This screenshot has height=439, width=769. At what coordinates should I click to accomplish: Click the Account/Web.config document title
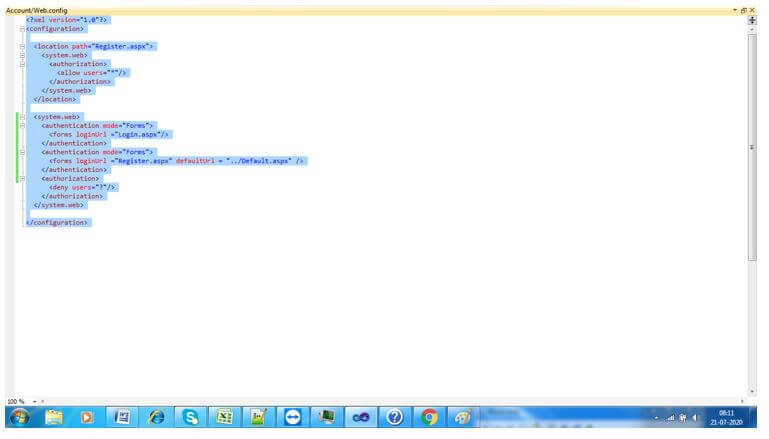tap(37, 10)
